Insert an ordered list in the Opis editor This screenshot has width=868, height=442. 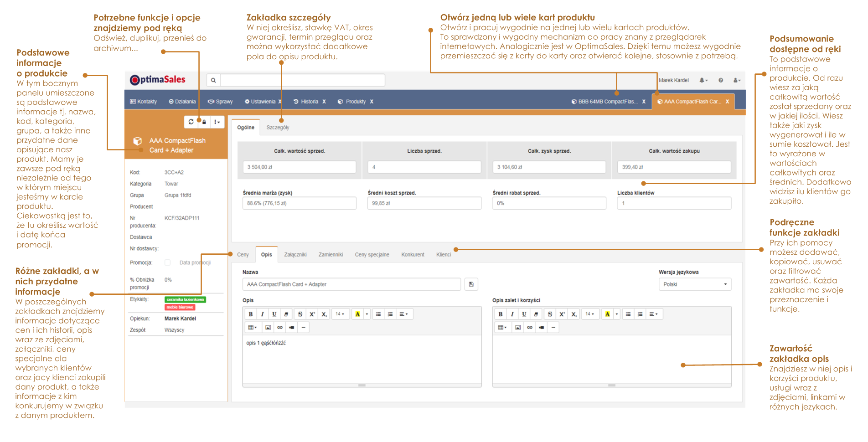pyautogui.click(x=390, y=314)
